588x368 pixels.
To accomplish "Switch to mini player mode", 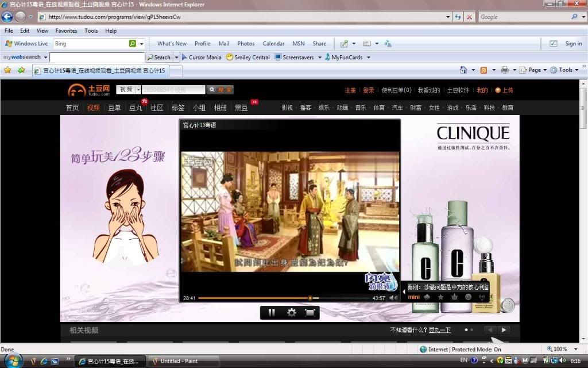I will [x=413, y=297].
